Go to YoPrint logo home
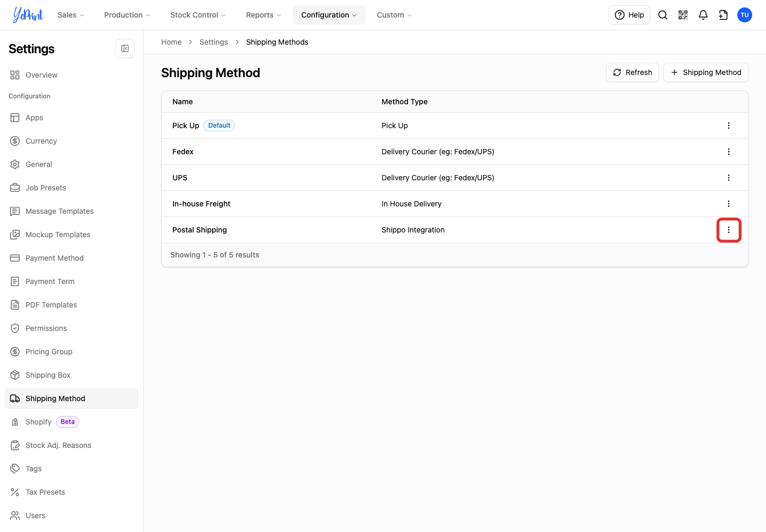Viewport: 766px width, 532px height. pos(28,15)
